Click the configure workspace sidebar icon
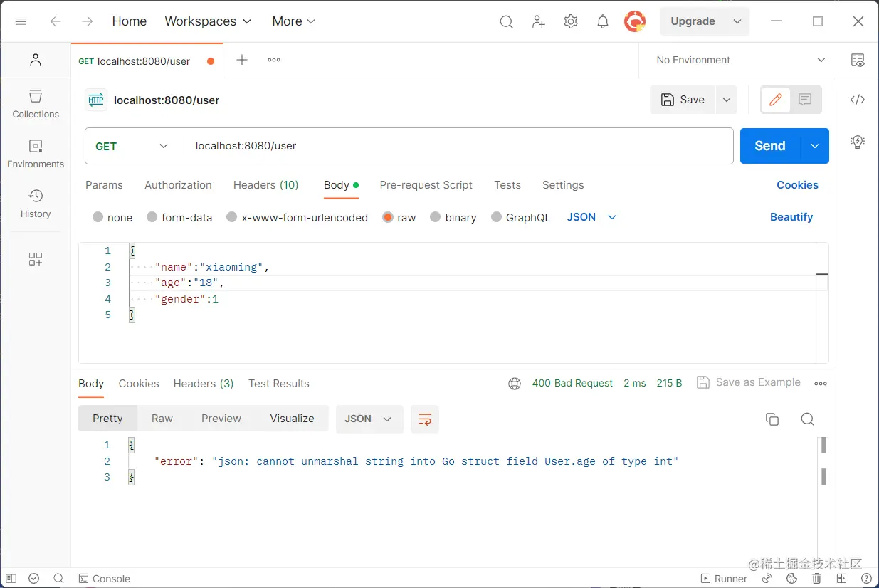Screen dimensions: 879x588 coord(36,259)
